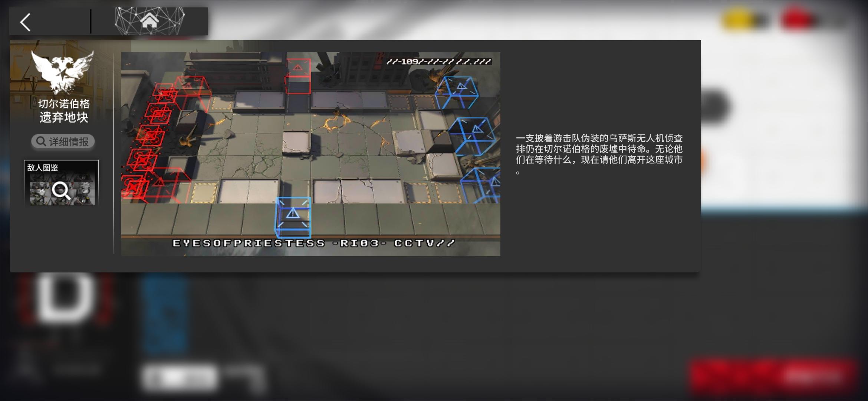Open 详细情报 detailed intel button
This screenshot has width=868, height=401.
pos(63,141)
